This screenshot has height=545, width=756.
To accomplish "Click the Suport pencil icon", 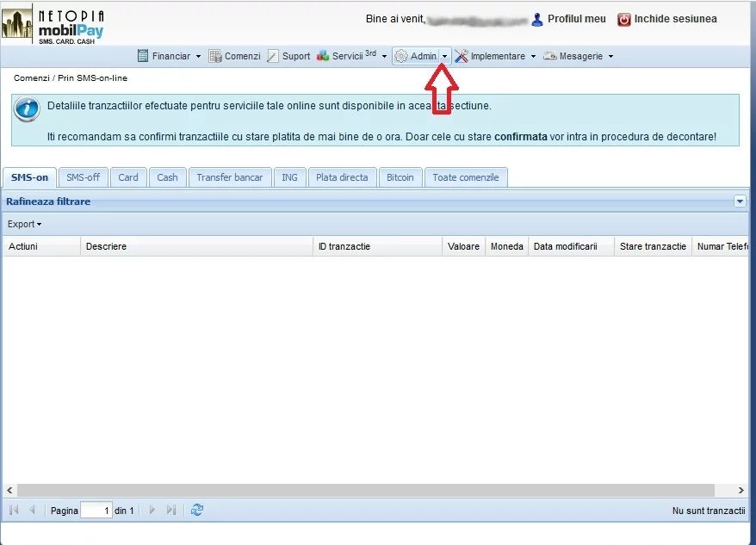I will [273, 56].
